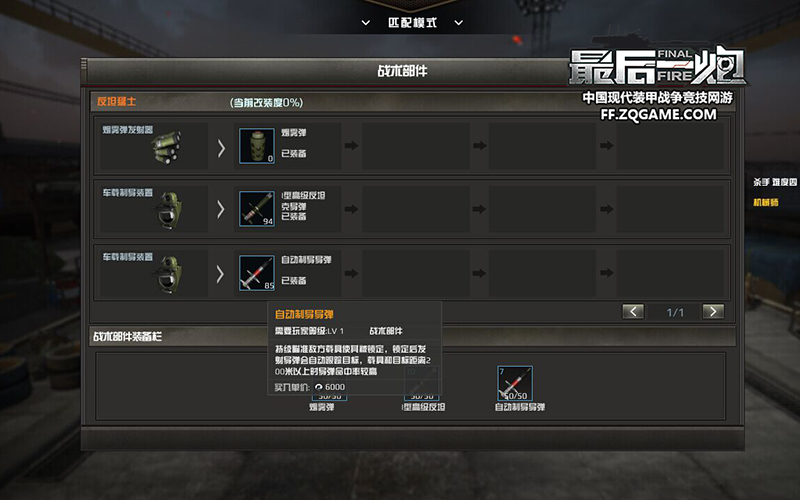The image size is (800, 500).
Task: Select the 匹配模式 top menu label
Action: point(412,23)
